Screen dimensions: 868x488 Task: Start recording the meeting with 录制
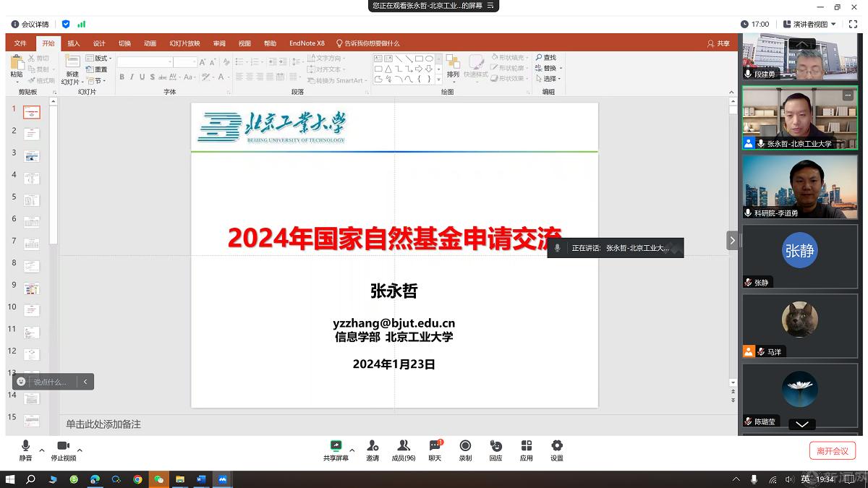click(x=465, y=450)
